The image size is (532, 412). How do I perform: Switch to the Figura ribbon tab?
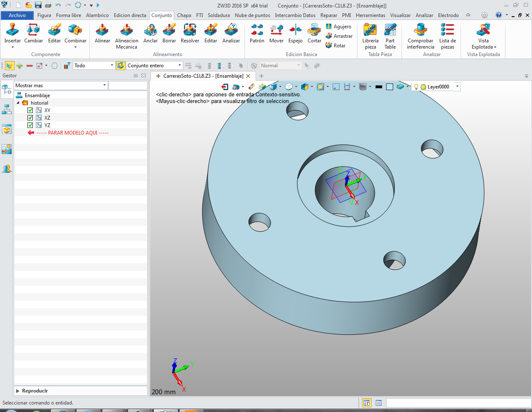(x=44, y=15)
